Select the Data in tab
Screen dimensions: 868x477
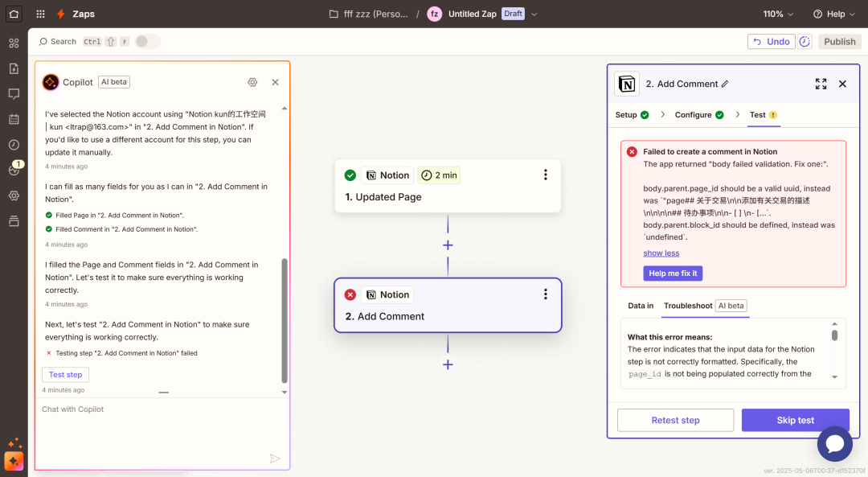(x=641, y=306)
